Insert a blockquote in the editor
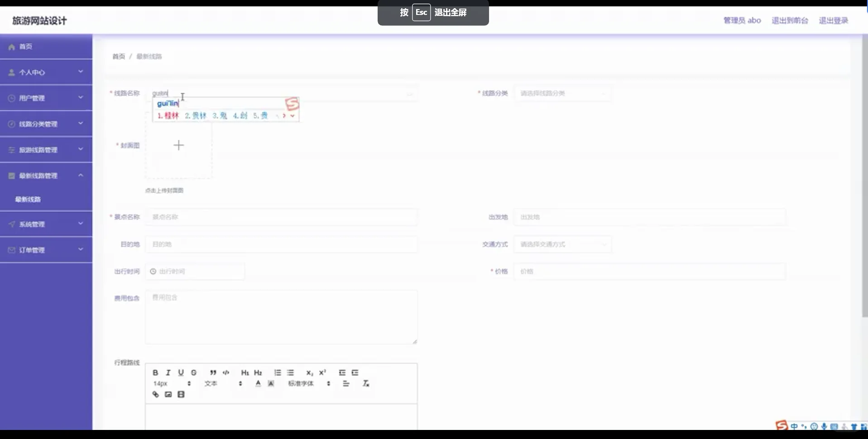The width and height of the screenshot is (868, 439). [213, 372]
